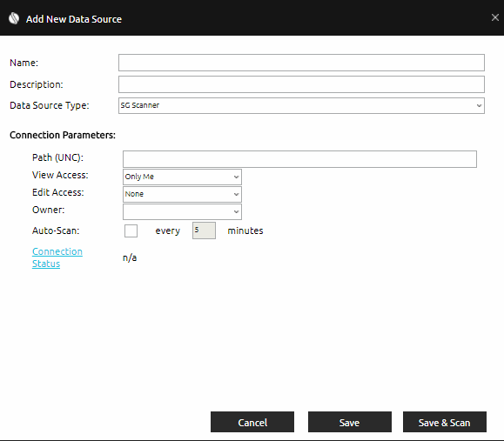Click the Add New Data Source title
This screenshot has width=504, height=441.
74,19
